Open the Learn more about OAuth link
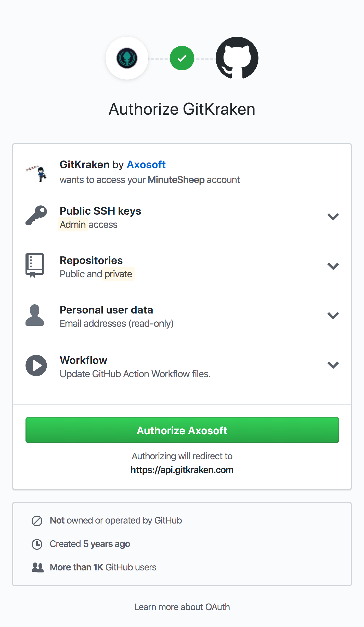Screen dimensions: 364x627 coord(182,607)
